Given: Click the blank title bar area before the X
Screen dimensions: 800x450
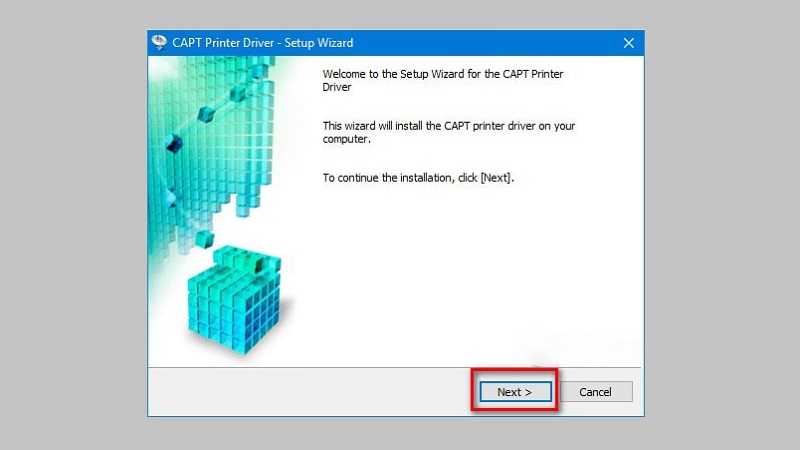Looking at the screenshot, I should (485, 43).
